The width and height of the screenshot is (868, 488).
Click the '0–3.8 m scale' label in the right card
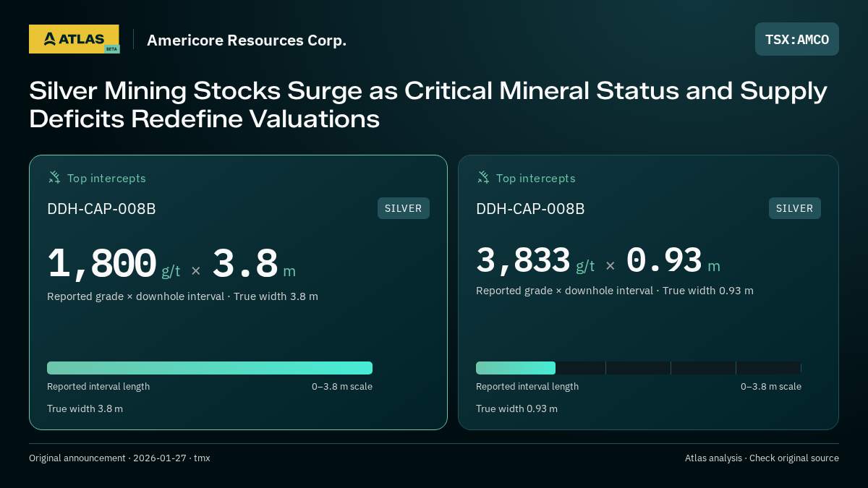tap(771, 386)
